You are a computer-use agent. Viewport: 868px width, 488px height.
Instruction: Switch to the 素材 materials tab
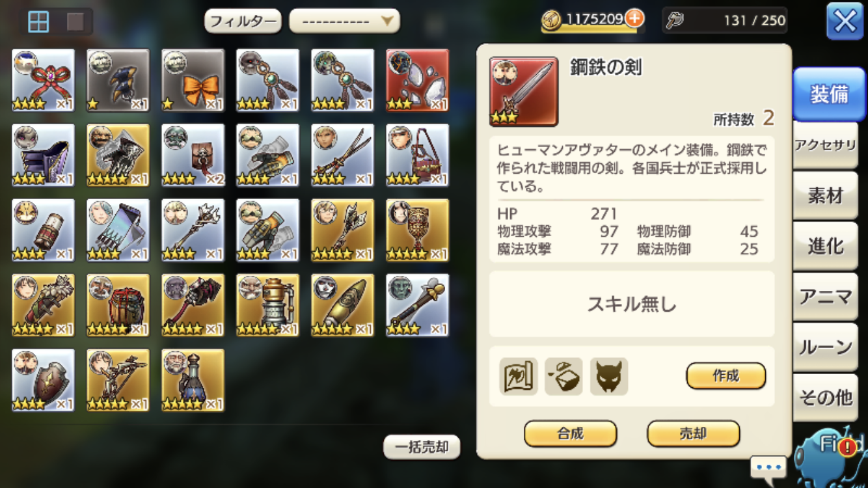click(826, 195)
